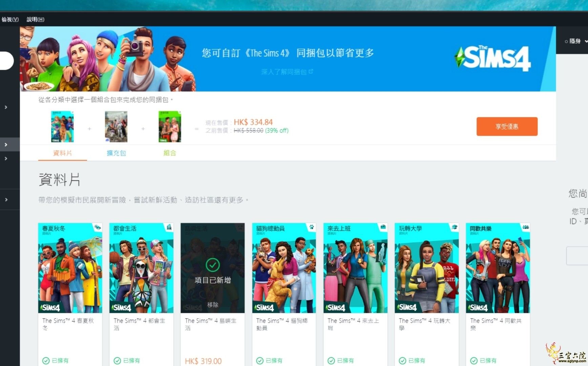This screenshot has width=588, height=366.
Task: Select the first bundle thumbnail above 資料片
Action: coord(62,127)
